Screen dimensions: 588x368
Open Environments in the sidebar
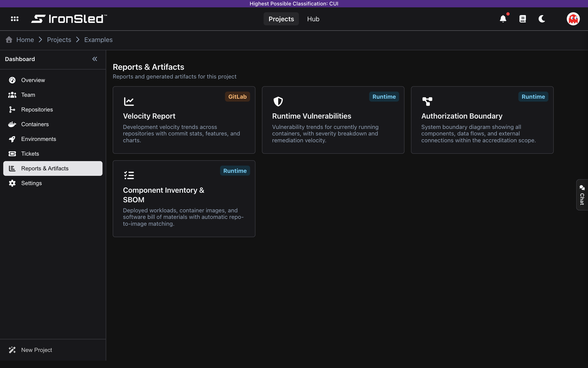[53, 139]
